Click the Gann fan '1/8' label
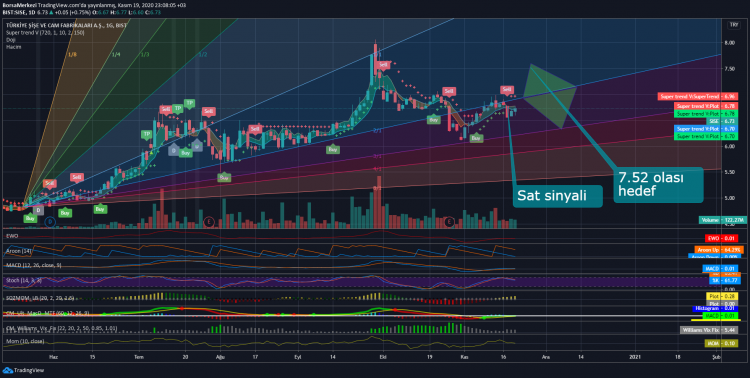 click(x=72, y=55)
